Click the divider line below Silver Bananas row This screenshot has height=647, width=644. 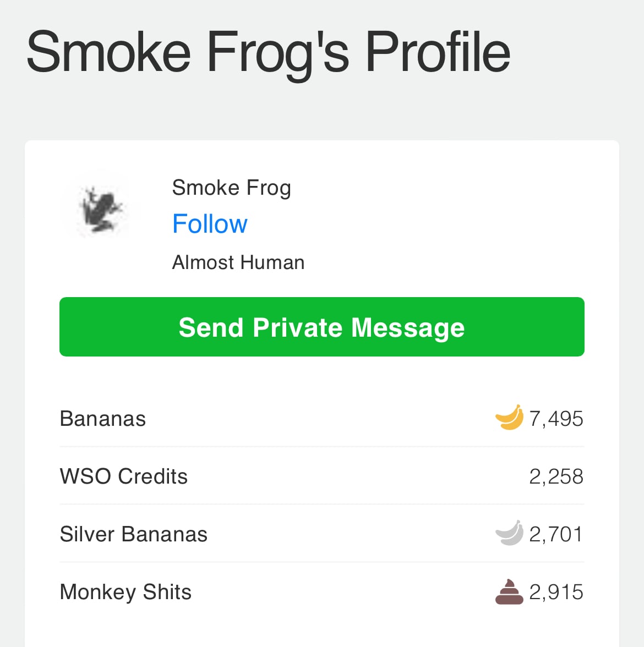pyautogui.click(x=322, y=562)
